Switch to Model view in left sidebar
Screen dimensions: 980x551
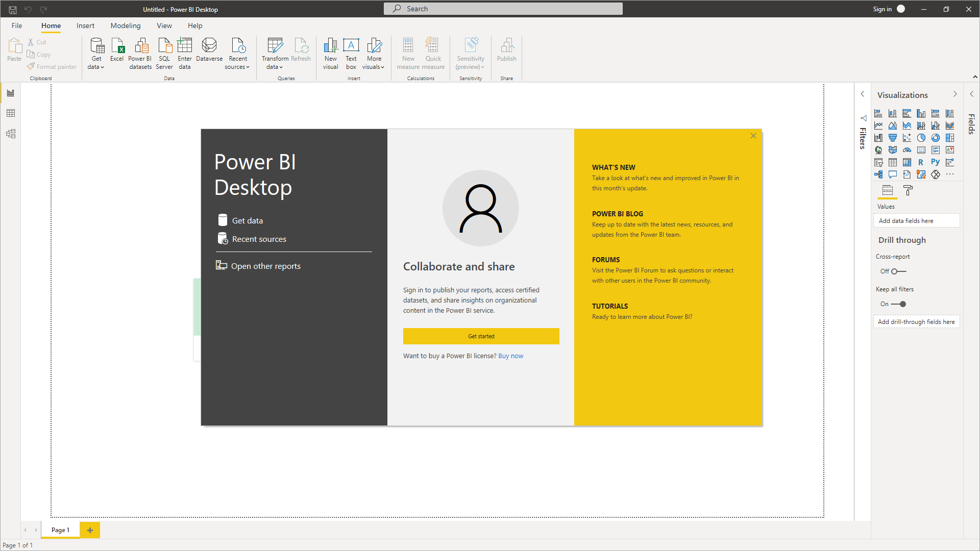click(x=11, y=134)
